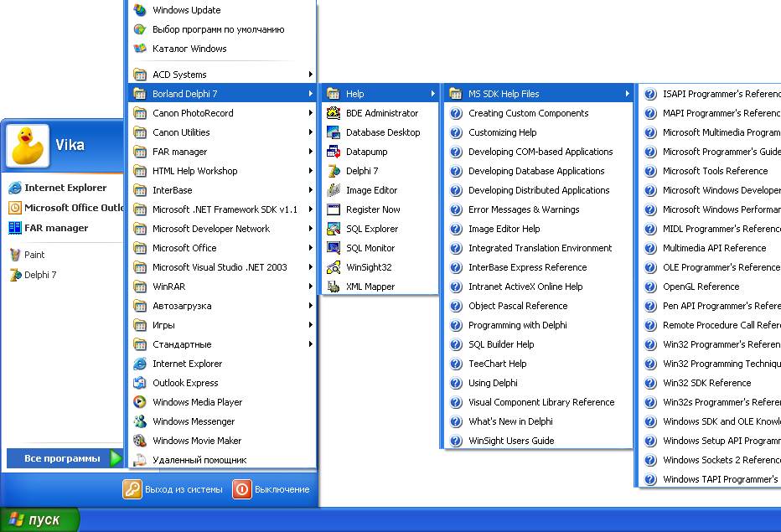
Task: Open Windows Movie Maker icon
Action: tap(140, 441)
